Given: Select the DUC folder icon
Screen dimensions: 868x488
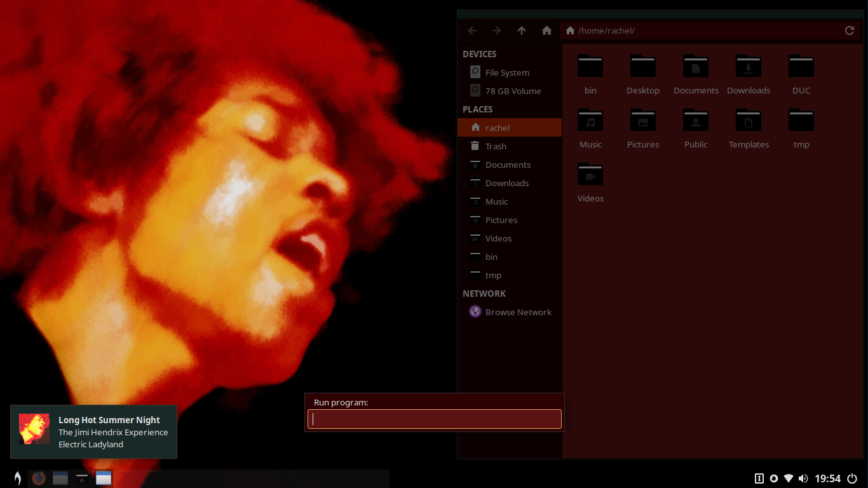Looking at the screenshot, I should click(x=801, y=67).
